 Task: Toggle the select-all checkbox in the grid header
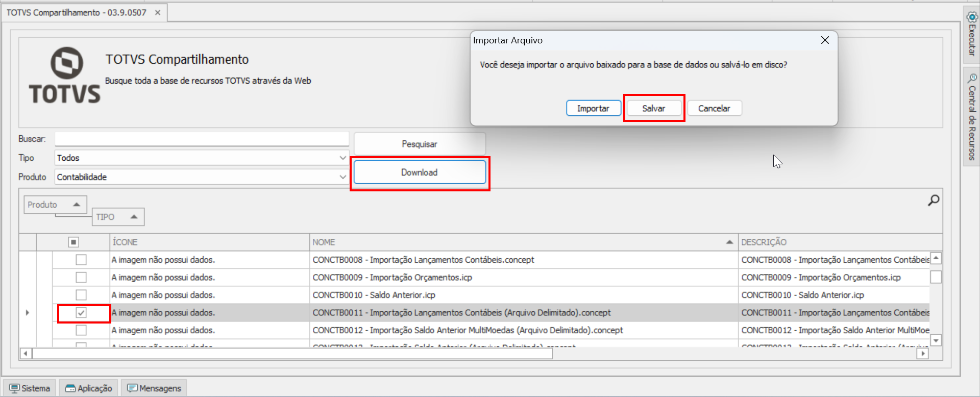coord(73,242)
